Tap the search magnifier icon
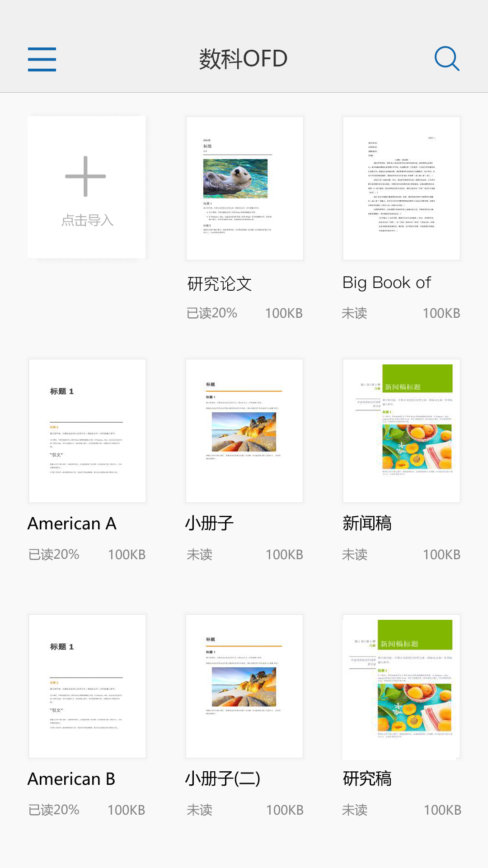 click(x=446, y=59)
